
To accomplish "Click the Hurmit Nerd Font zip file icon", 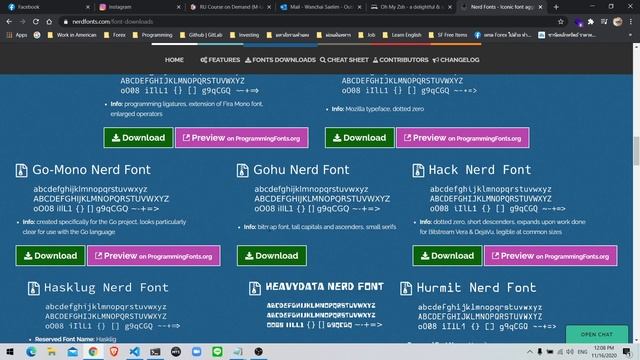I will [x=406, y=288].
